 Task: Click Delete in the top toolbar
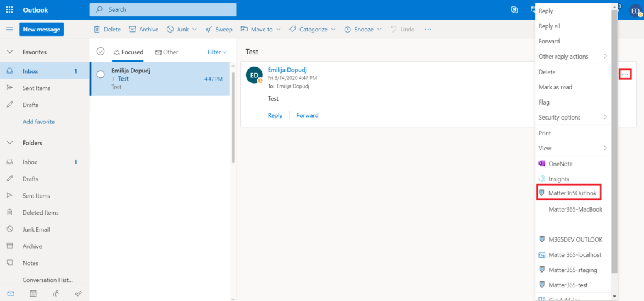tap(107, 29)
